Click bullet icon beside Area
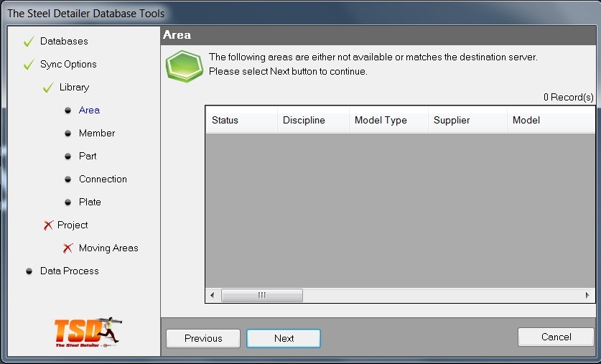 coord(67,111)
